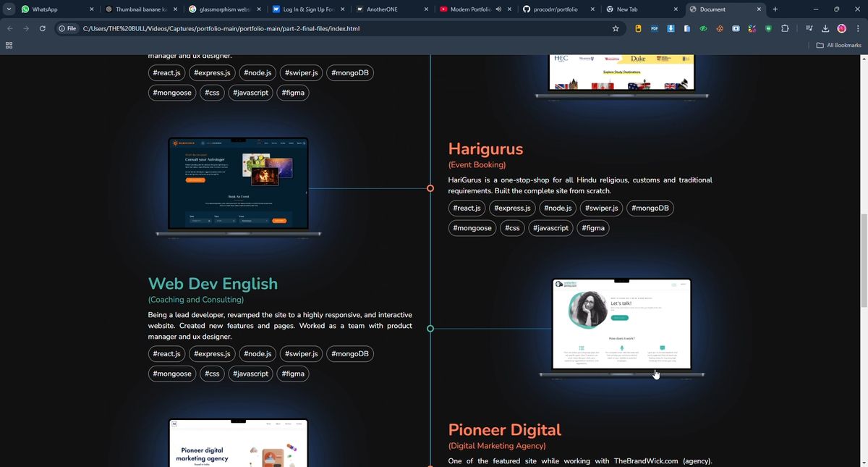Mute the Modern Portfolio tab audio
The width and height of the screenshot is (868, 467).
pos(498,9)
